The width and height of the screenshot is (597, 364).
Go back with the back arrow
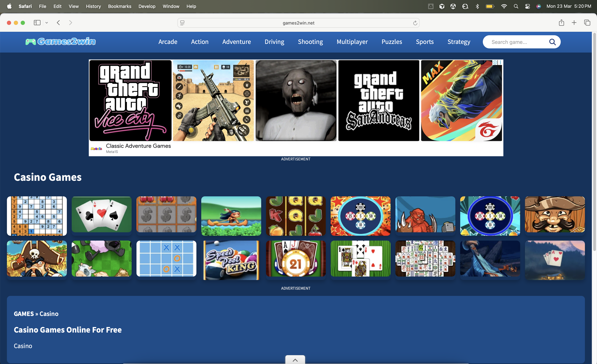pos(58,23)
